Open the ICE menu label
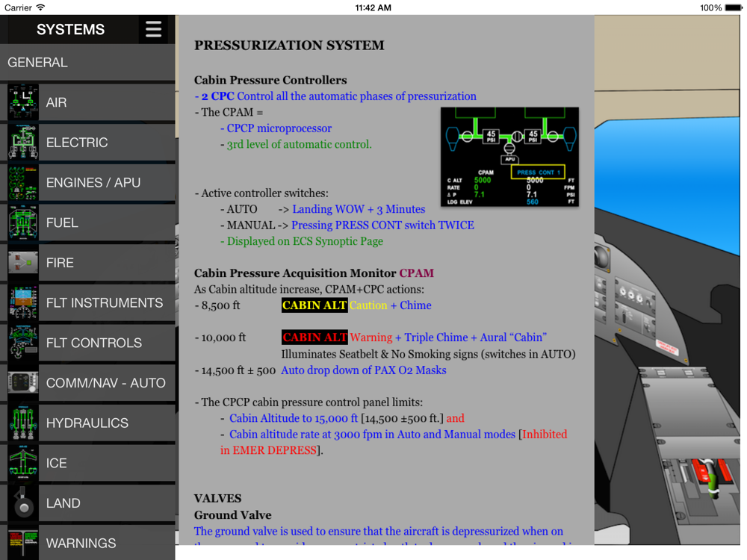The height and width of the screenshot is (560, 747). (x=56, y=462)
